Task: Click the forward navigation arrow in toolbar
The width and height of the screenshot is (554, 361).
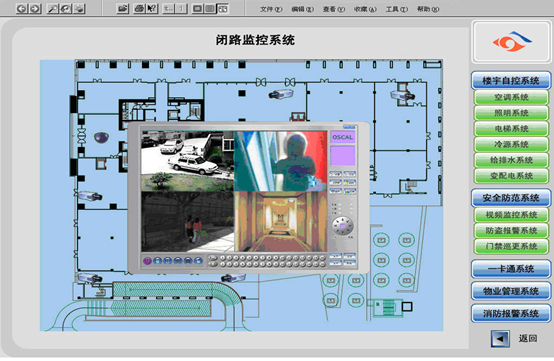Action: pyautogui.click(x=35, y=8)
